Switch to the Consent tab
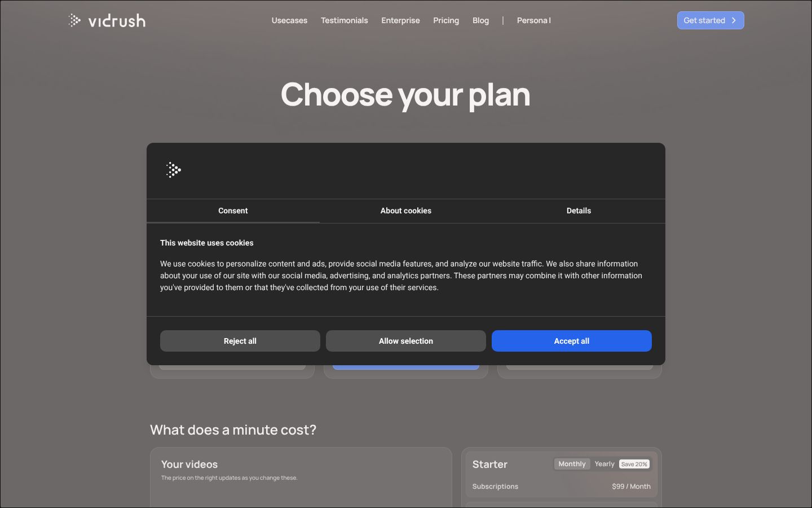The height and width of the screenshot is (508, 812). click(233, 211)
